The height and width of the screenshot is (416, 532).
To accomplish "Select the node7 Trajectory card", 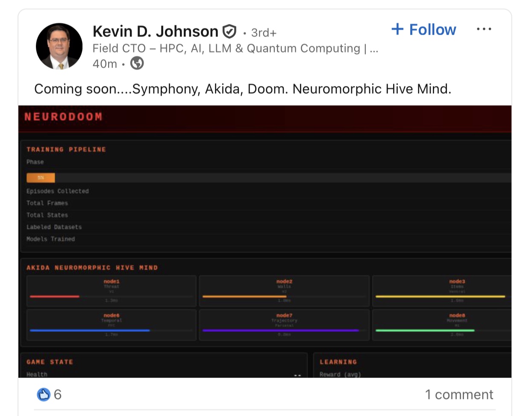I will (x=284, y=325).
